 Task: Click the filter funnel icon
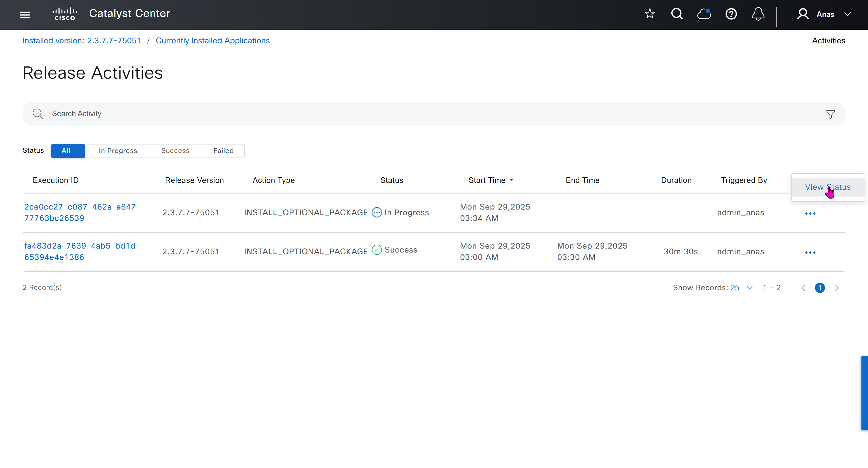[x=830, y=114]
